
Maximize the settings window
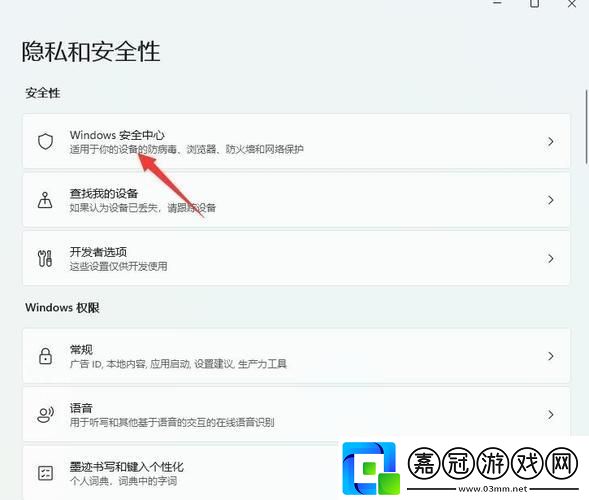click(x=535, y=4)
